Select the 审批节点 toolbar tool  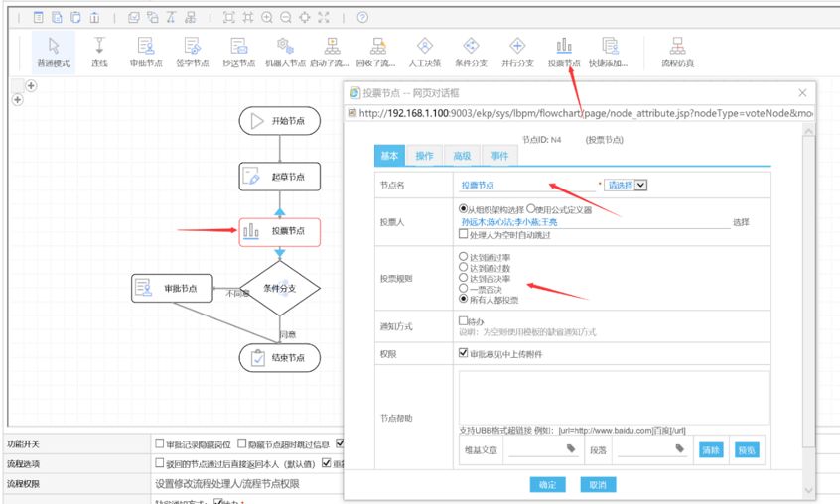coord(146,51)
